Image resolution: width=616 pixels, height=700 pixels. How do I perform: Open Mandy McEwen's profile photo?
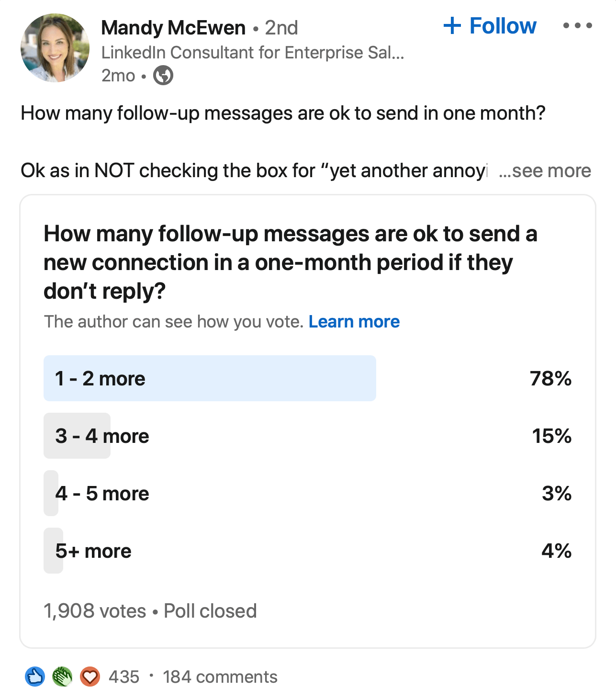click(x=55, y=48)
